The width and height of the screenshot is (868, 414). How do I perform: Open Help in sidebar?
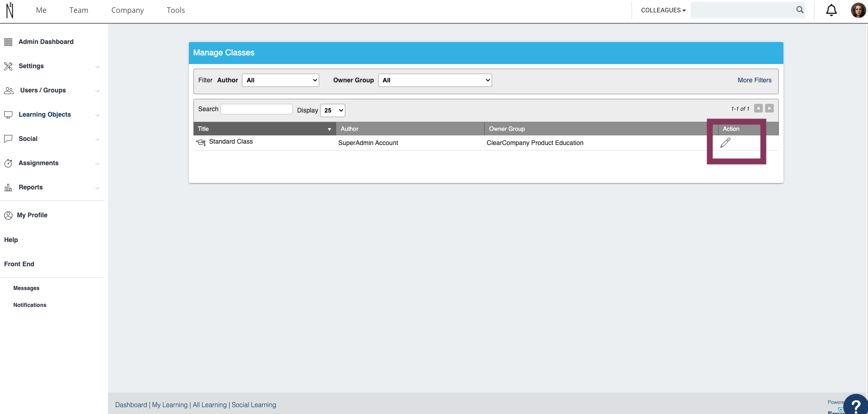tap(11, 240)
